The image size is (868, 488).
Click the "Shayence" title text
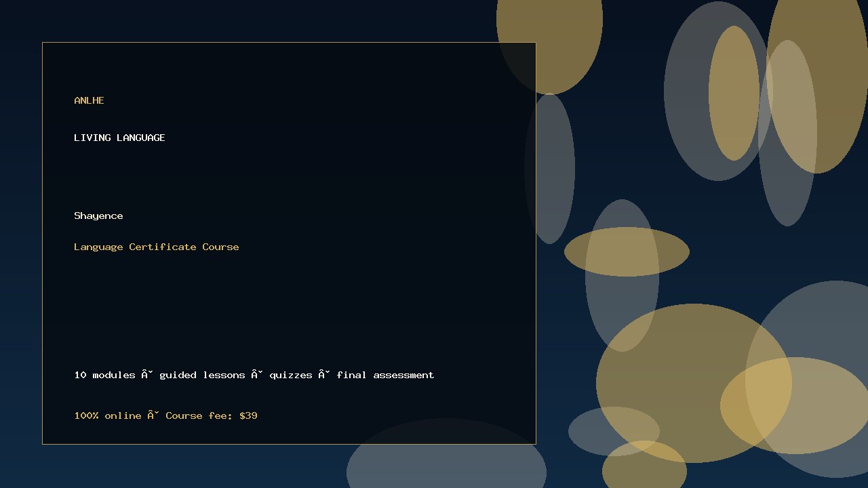click(98, 216)
